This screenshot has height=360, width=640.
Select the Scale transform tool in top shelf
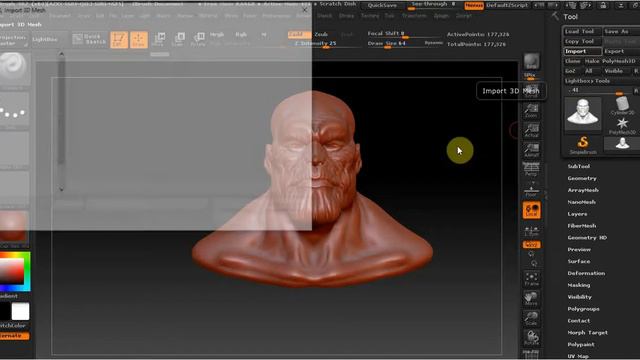pyautogui.click(x=179, y=40)
